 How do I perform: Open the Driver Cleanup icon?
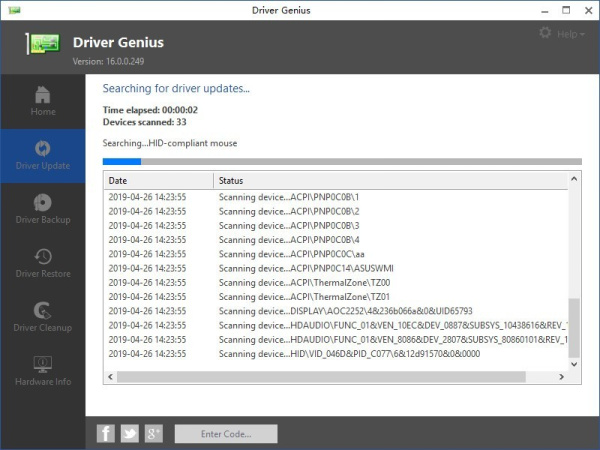point(42,310)
